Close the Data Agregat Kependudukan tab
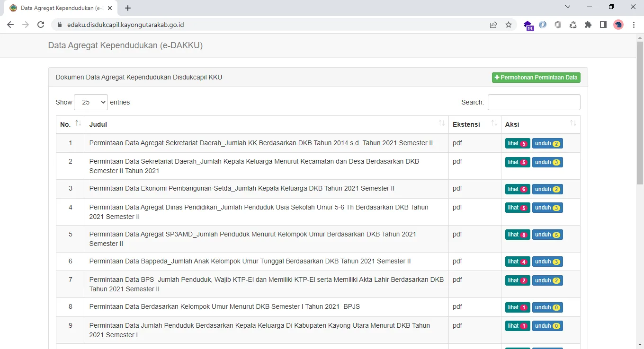 click(110, 8)
